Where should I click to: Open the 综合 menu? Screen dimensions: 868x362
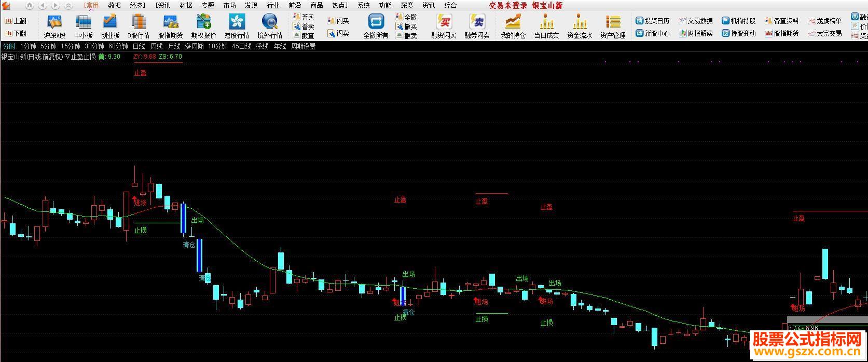[451, 5]
